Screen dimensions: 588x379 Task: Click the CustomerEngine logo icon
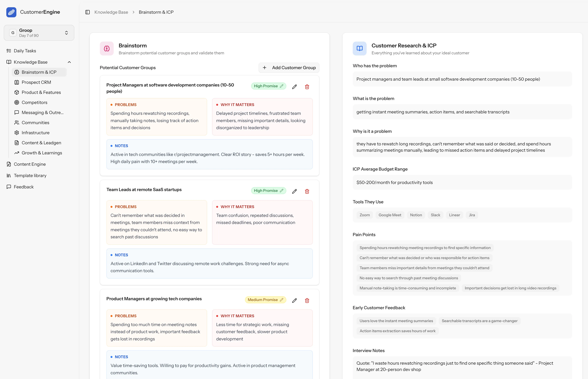pyautogui.click(x=11, y=12)
